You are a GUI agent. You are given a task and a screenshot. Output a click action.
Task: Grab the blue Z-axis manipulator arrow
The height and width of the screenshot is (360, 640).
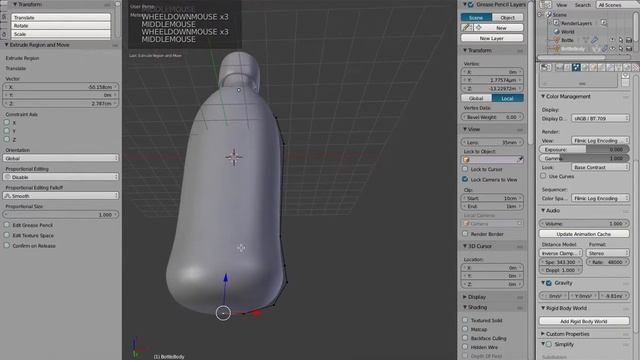[x=225, y=278]
